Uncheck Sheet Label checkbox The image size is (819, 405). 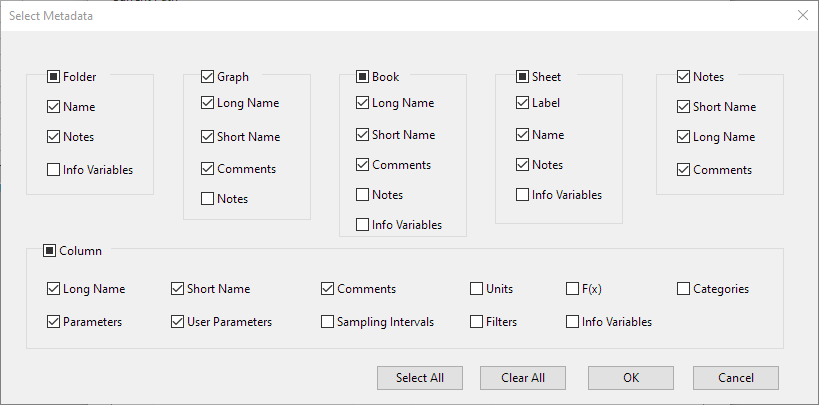point(522,102)
